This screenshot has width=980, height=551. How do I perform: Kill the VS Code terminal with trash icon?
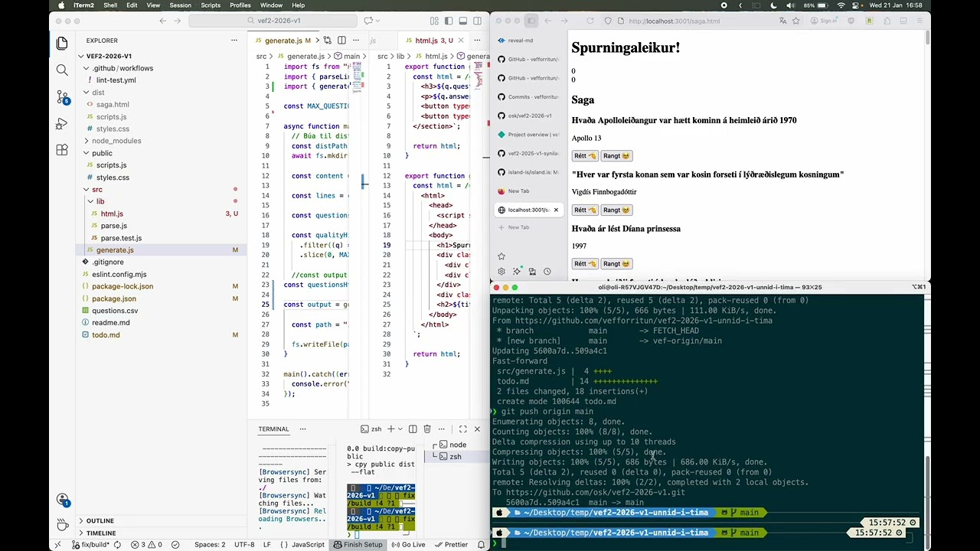coord(427,429)
